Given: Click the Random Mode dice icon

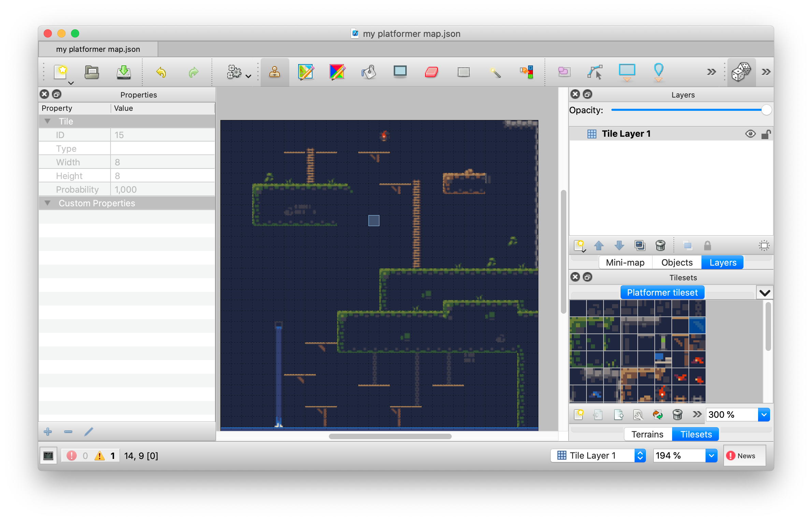Looking at the screenshot, I should point(741,72).
